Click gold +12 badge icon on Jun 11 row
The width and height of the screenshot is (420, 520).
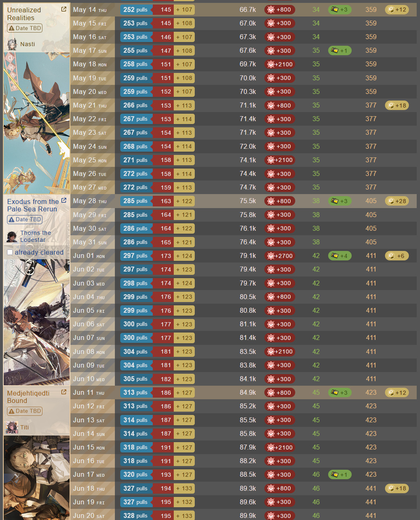[x=391, y=393]
